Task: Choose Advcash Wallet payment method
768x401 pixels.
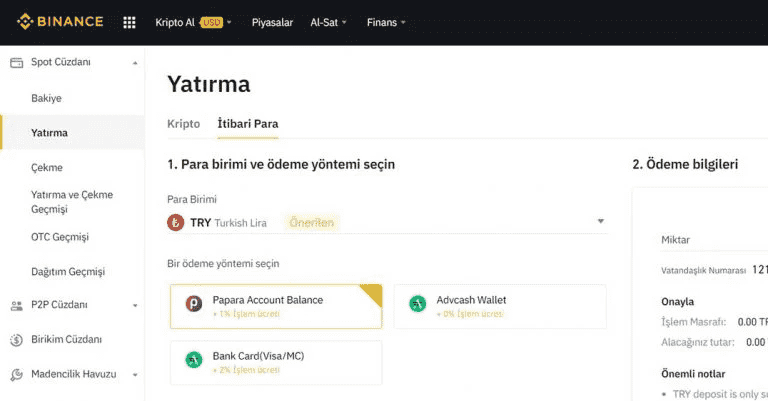Action: [x=500, y=307]
